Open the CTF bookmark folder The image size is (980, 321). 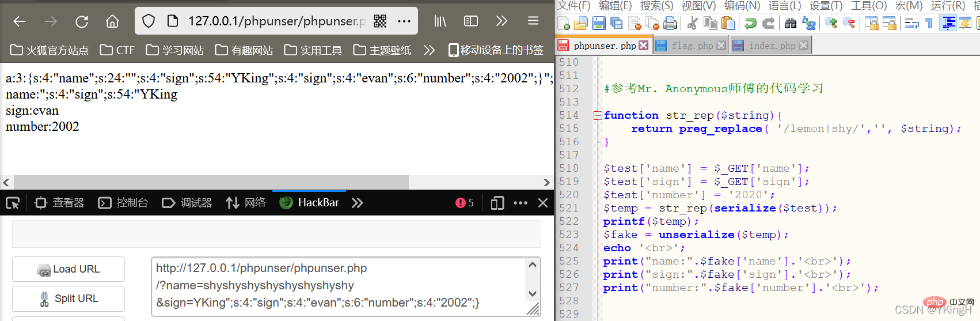117,50
